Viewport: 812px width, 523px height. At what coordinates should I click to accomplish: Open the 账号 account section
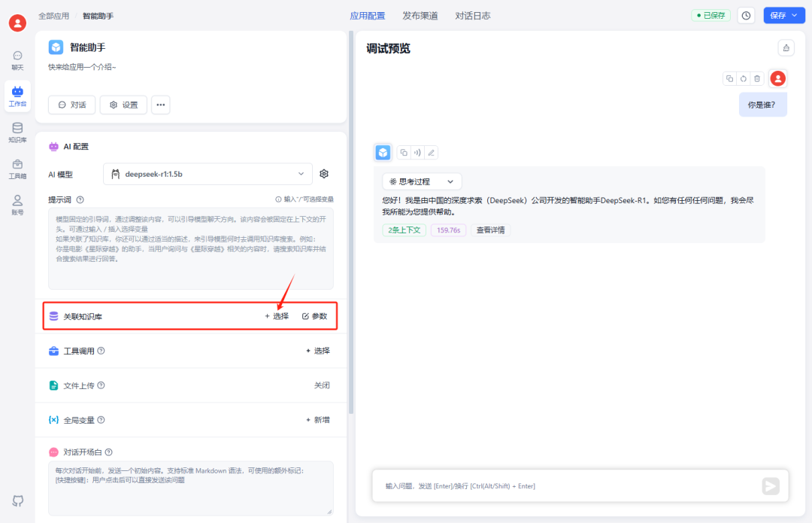[17, 205]
